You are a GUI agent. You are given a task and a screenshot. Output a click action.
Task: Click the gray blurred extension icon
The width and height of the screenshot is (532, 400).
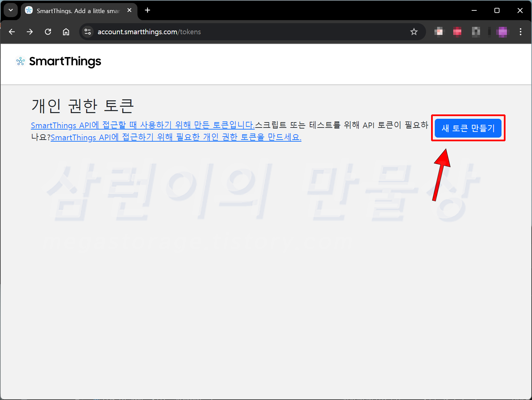click(476, 32)
